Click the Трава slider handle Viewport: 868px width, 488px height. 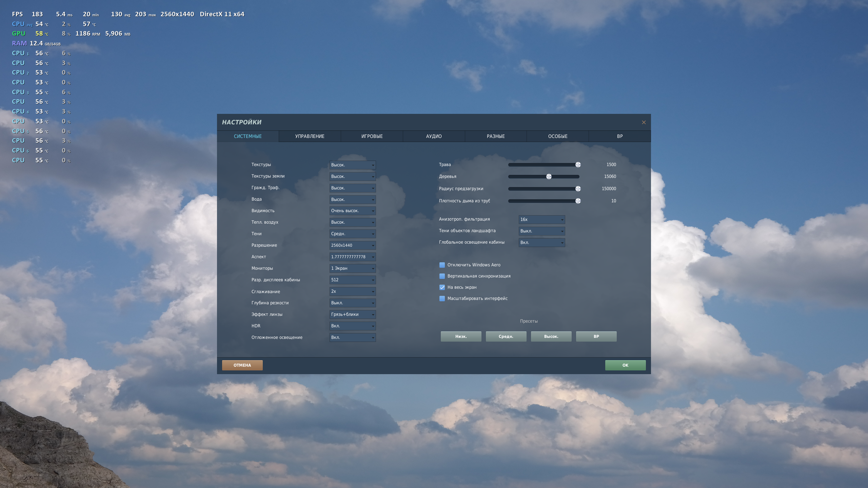pyautogui.click(x=578, y=165)
